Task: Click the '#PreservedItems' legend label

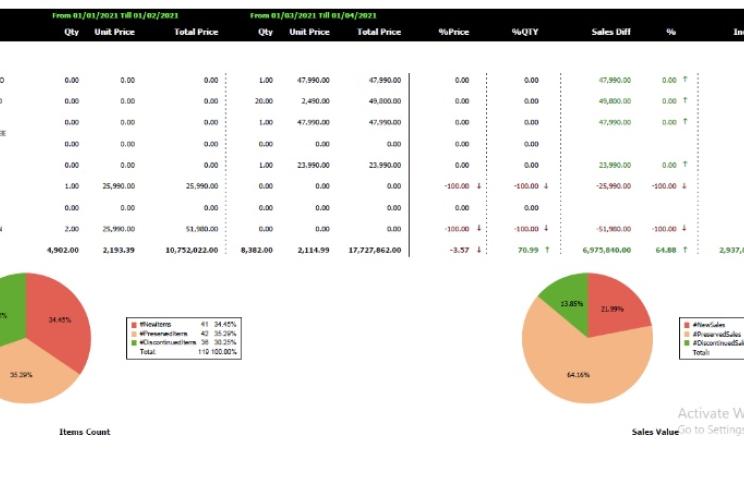Action: (x=164, y=334)
